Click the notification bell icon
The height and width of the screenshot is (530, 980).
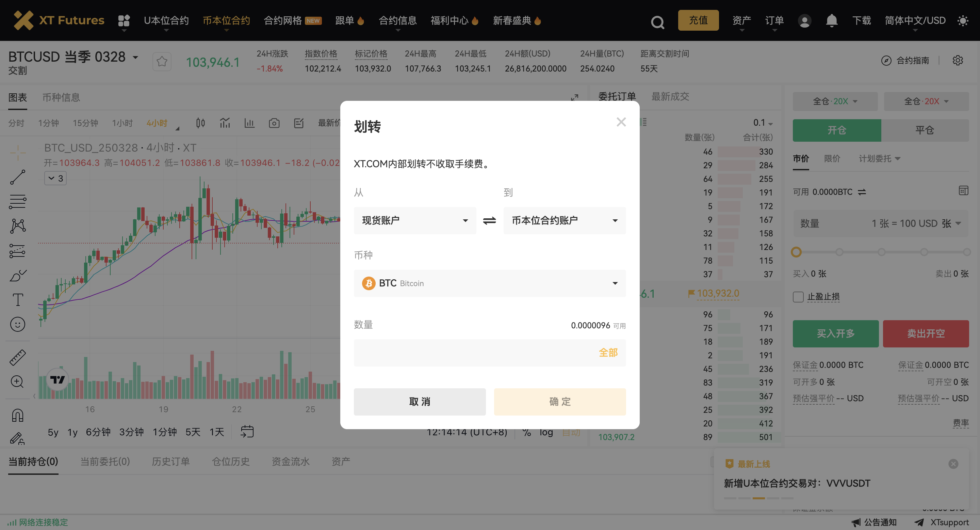click(x=832, y=20)
